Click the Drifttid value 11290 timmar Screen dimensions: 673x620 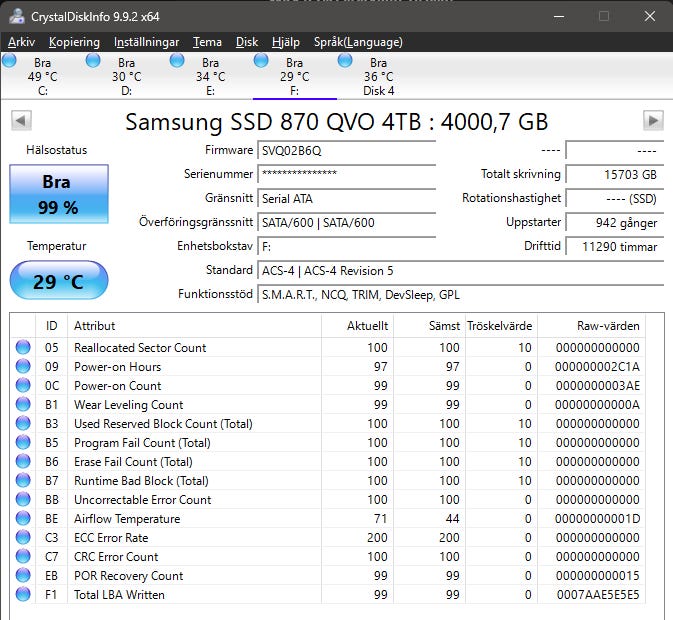(x=615, y=247)
